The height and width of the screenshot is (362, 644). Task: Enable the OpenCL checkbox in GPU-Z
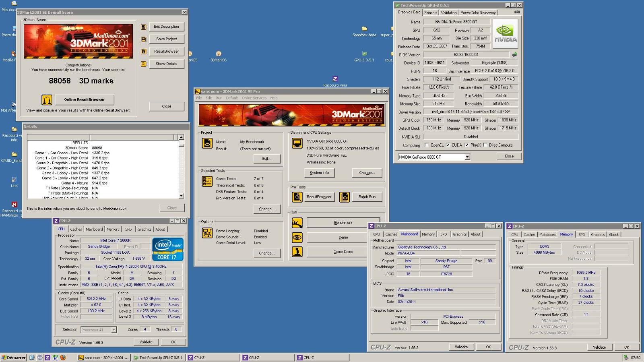[x=427, y=145]
